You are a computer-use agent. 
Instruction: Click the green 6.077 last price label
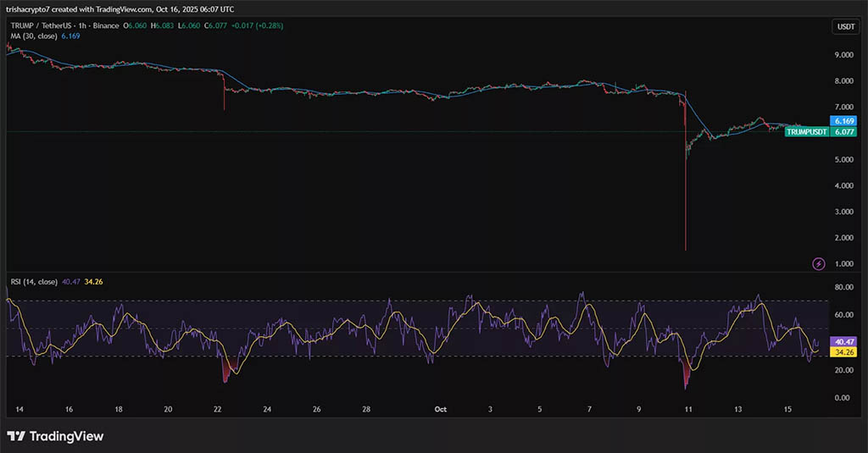pos(843,132)
